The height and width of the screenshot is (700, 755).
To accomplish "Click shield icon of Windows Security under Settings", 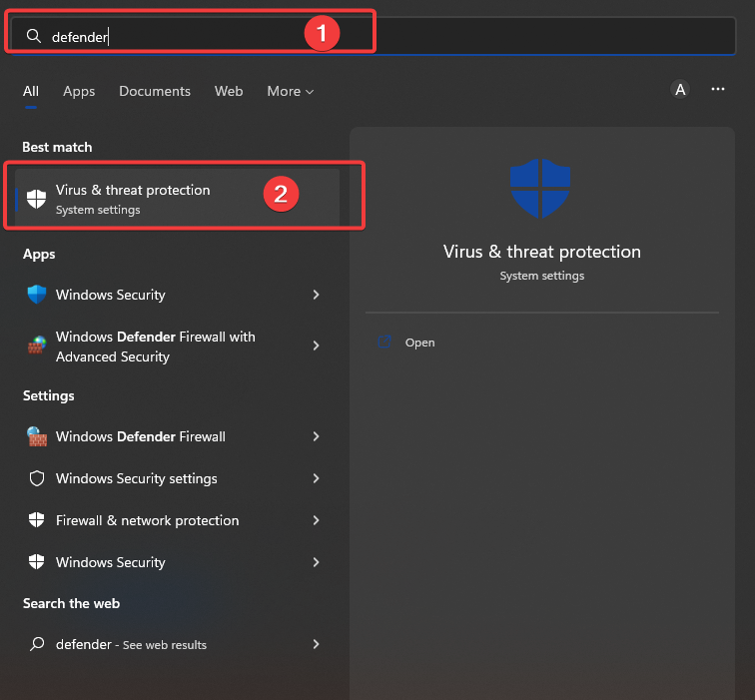I will click(37, 562).
